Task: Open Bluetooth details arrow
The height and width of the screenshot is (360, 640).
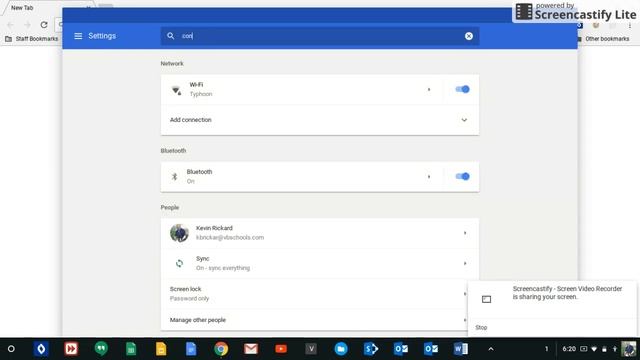Action: pos(429,177)
